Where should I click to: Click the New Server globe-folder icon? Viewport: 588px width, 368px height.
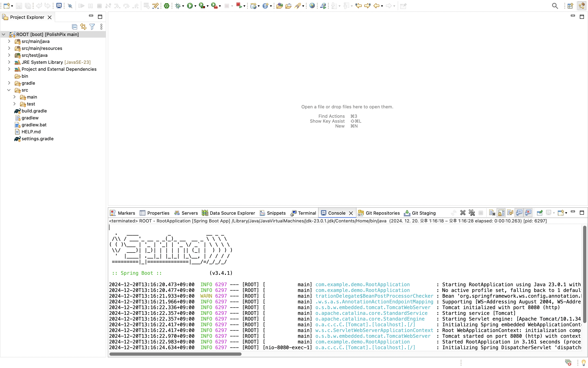253,6
